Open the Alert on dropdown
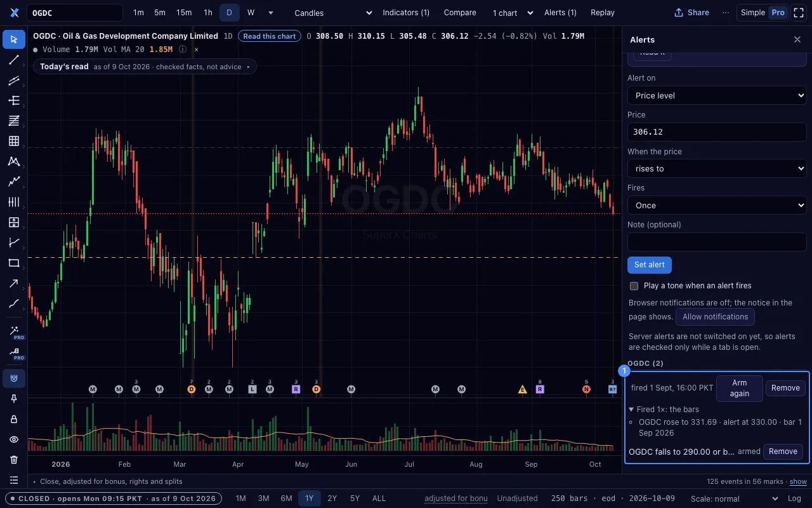Image resolution: width=812 pixels, height=508 pixels. coord(717,95)
